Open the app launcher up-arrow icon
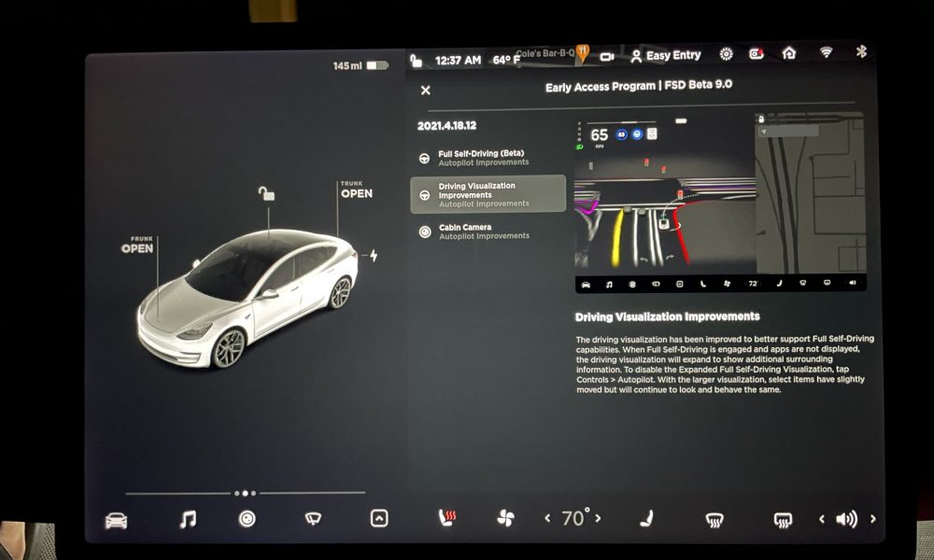The width and height of the screenshot is (934, 560). (x=379, y=518)
